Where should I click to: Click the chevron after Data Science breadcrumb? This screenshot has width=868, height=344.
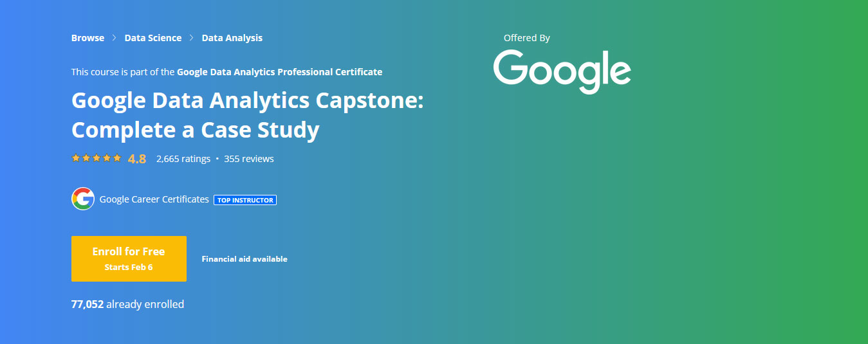(192, 38)
